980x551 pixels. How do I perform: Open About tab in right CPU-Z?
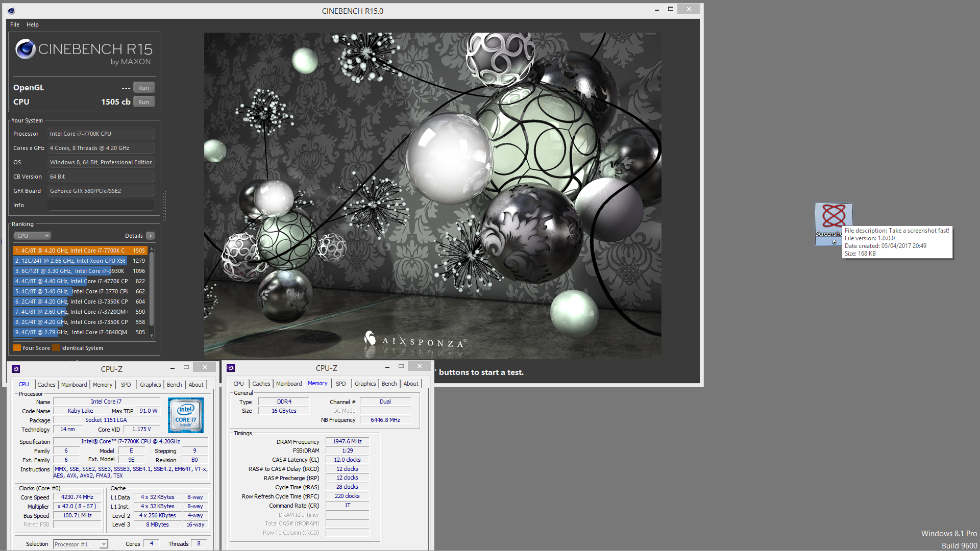click(x=411, y=384)
